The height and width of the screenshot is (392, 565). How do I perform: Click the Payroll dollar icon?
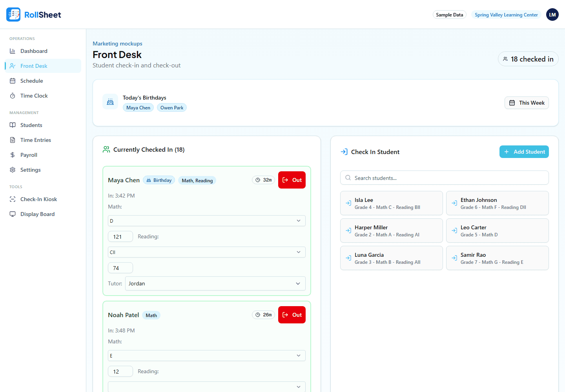pyautogui.click(x=13, y=155)
